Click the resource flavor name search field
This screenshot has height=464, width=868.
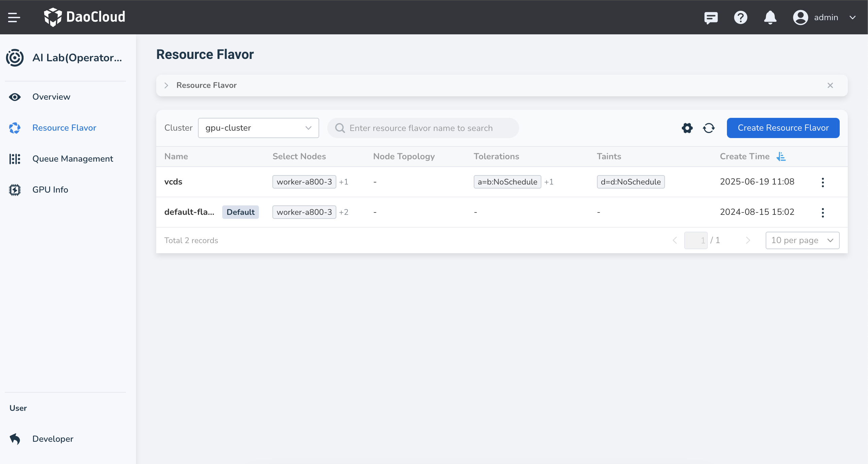click(423, 128)
